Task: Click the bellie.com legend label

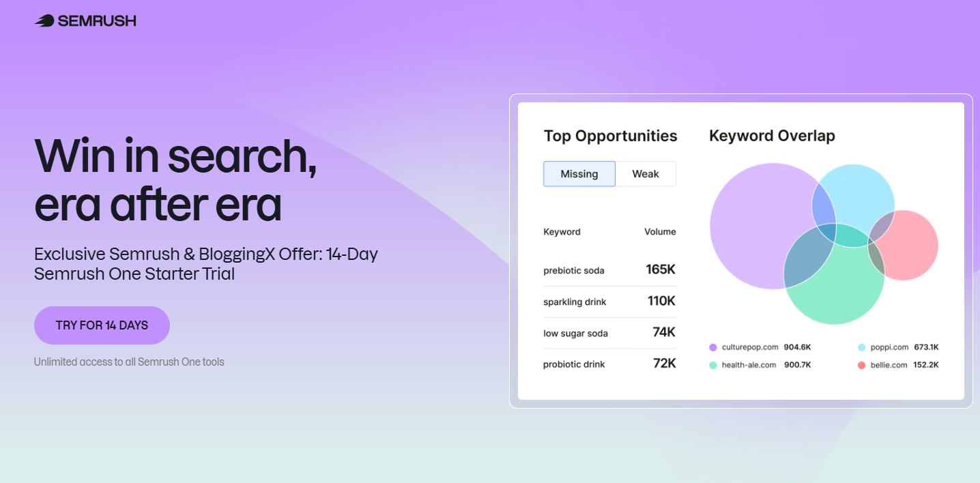Action: [889, 365]
